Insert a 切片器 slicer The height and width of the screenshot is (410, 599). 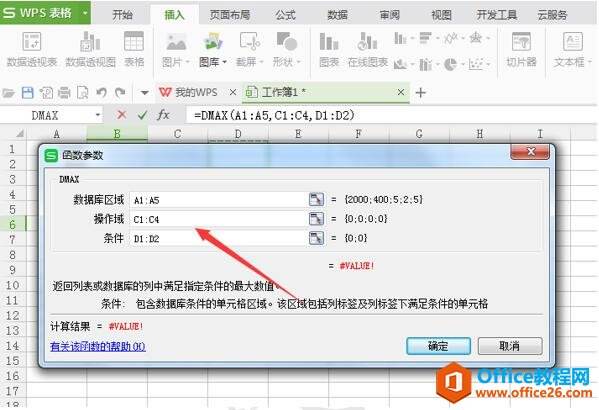pos(521,49)
